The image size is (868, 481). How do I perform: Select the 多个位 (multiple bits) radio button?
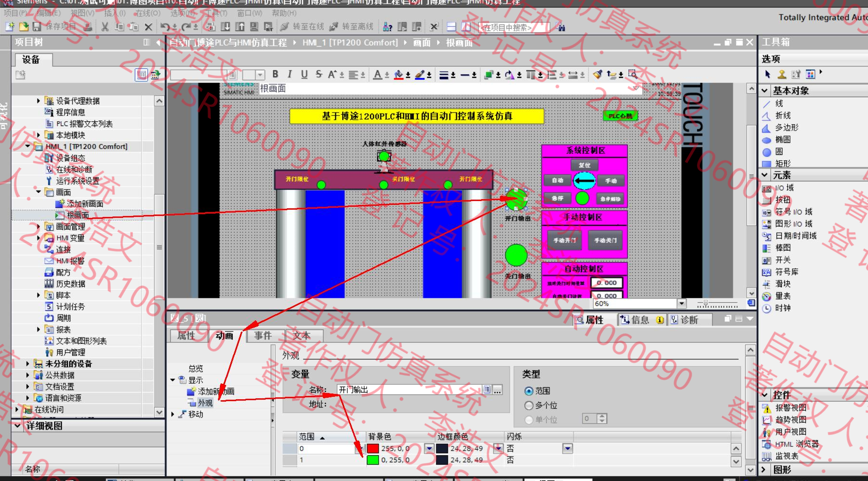tap(529, 405)
